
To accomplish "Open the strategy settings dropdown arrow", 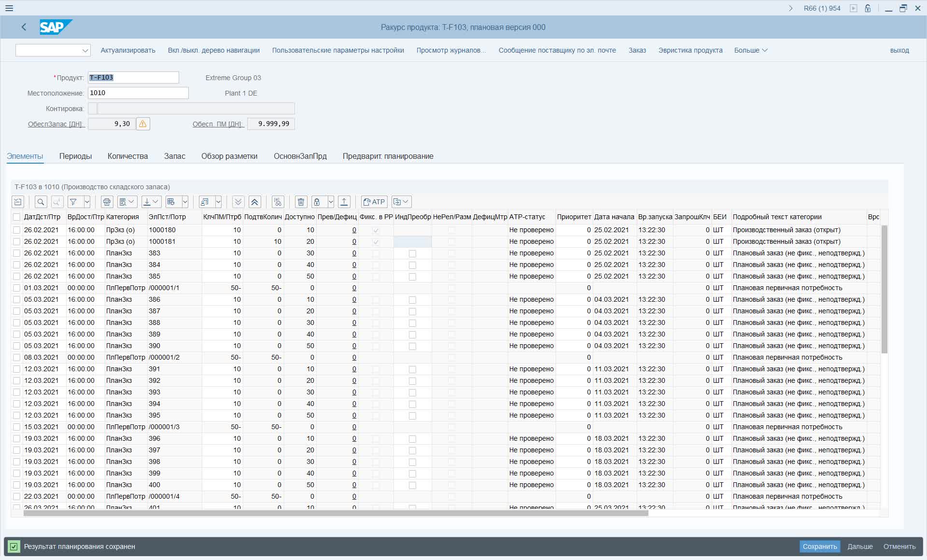I will tap(218, 202).
